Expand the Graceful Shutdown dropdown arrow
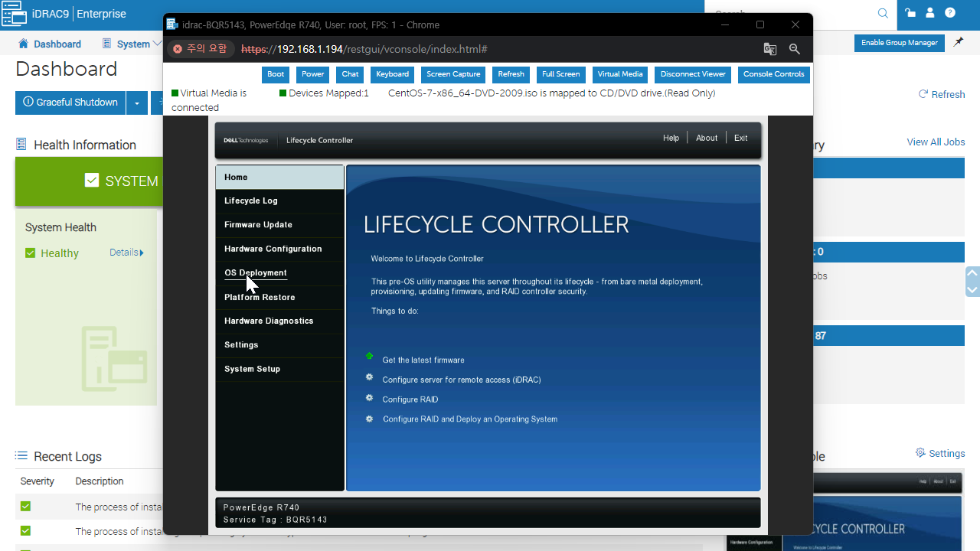 (137, 103)
